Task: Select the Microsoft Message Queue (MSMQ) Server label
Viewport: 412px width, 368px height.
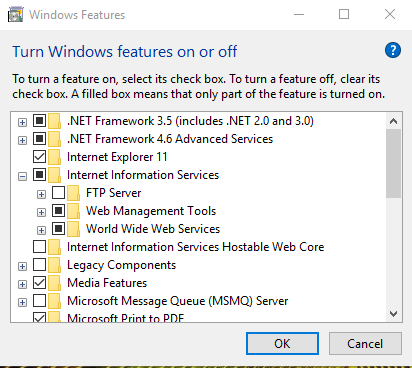Action: click(x=178, y=301)
